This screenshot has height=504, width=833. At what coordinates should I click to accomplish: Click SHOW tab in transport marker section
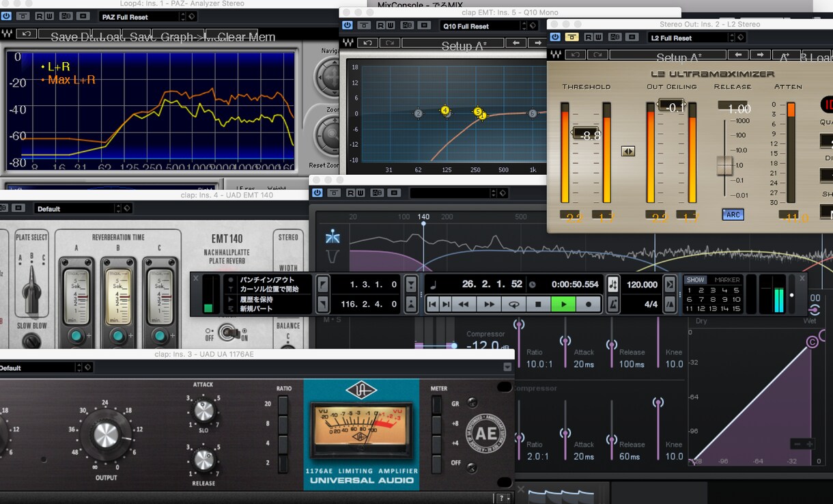(x=695, y=280)
